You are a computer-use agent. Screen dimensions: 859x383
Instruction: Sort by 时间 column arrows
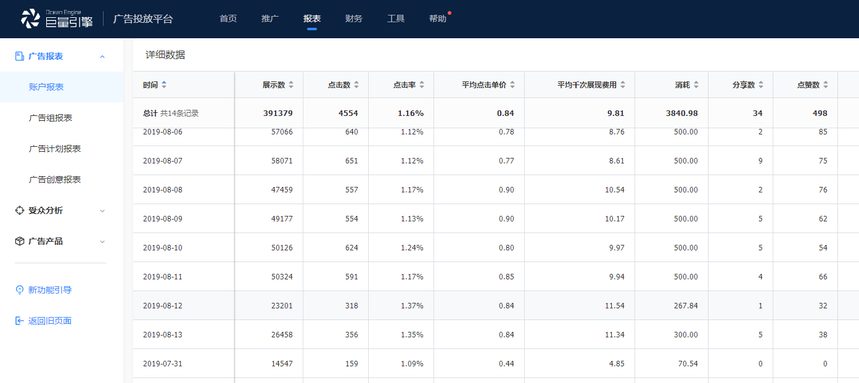tap(164, 85)
